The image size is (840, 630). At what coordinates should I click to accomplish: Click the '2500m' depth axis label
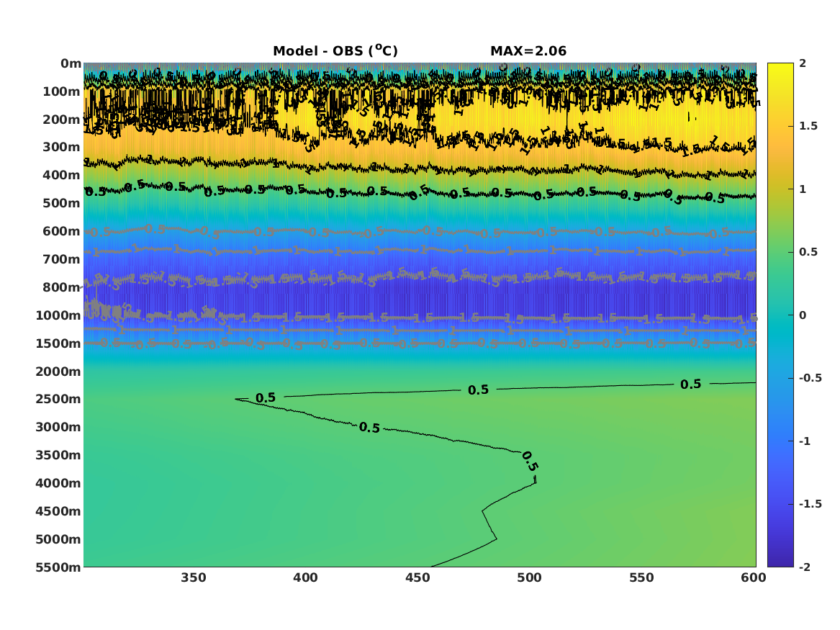tap(58, 399)
